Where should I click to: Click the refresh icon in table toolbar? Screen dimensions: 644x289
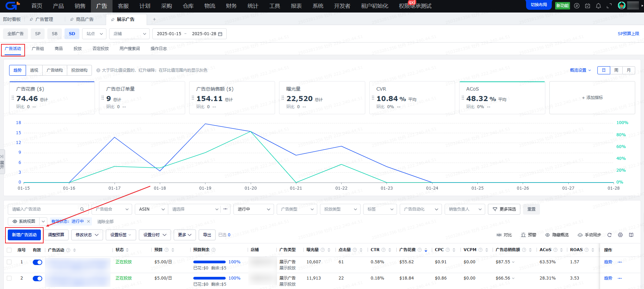(610, 235)
